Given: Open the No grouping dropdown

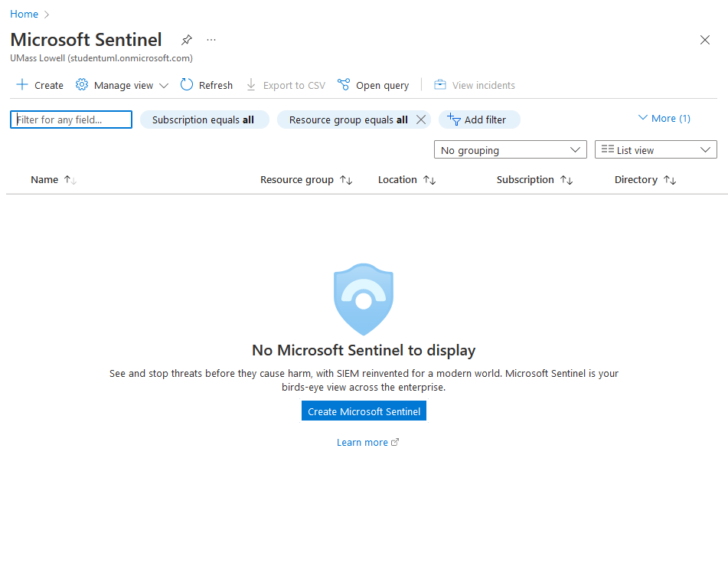Looking at the screenshot, I should pyautogui.click(x=510, y=150).
